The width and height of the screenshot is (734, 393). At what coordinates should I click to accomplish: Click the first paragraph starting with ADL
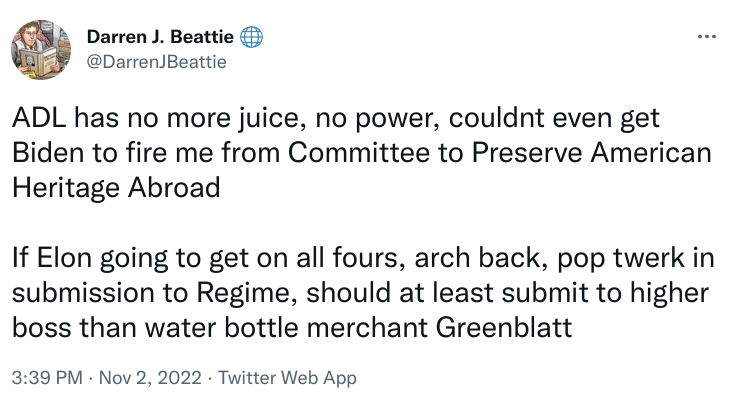click(x=361, y=153)
